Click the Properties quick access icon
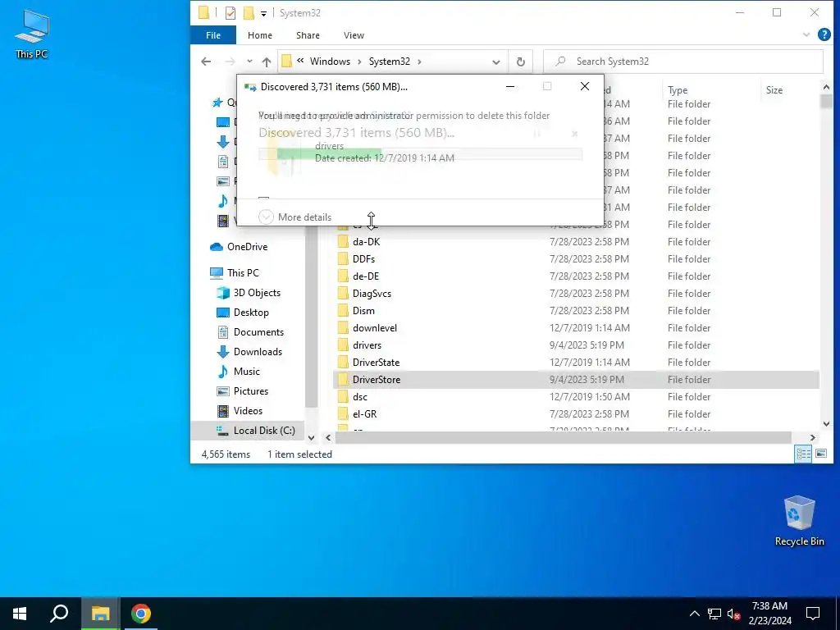The height and width of the screenshot is (630, 840). coord(231,13)
